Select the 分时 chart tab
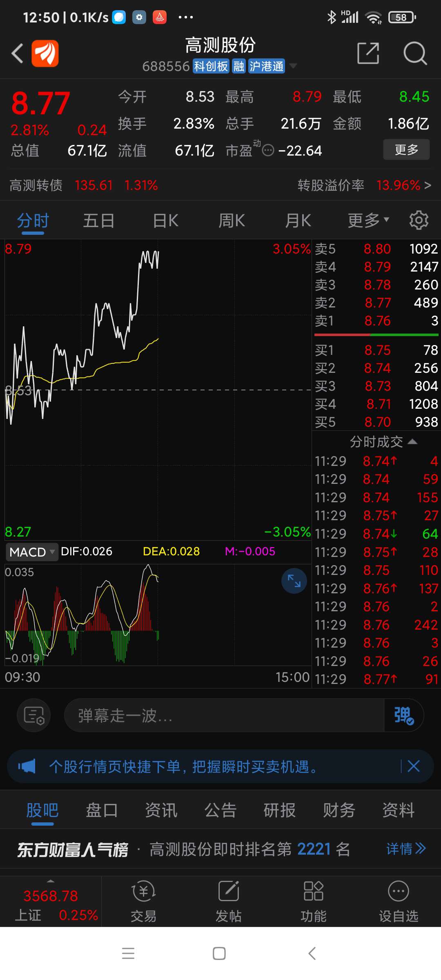Image resolution: width=441 pixels, height=980 pixels. click(x=33, y=220)
